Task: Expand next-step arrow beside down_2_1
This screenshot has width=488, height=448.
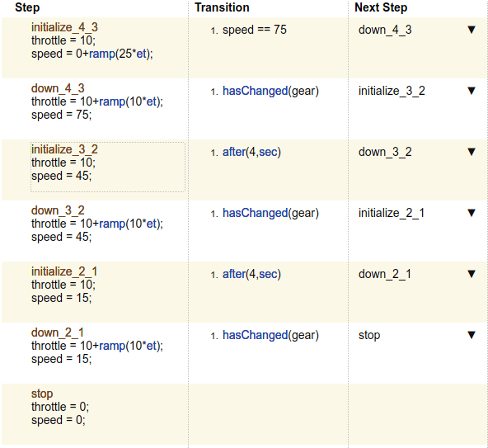Action: pyautogui.click(x=472, y=274)
